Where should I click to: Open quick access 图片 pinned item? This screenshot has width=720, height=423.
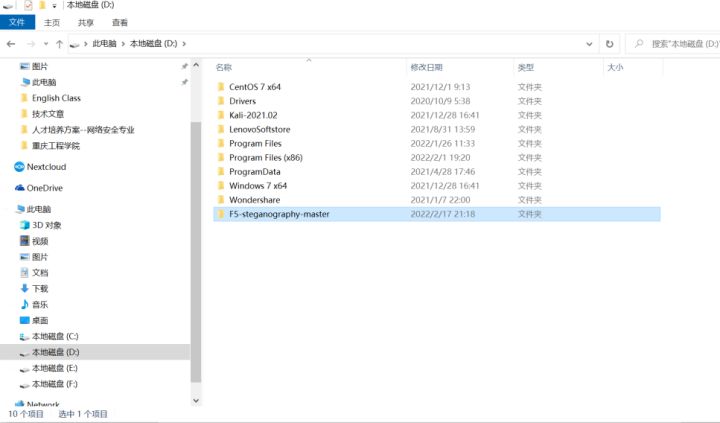coord(39,66)
